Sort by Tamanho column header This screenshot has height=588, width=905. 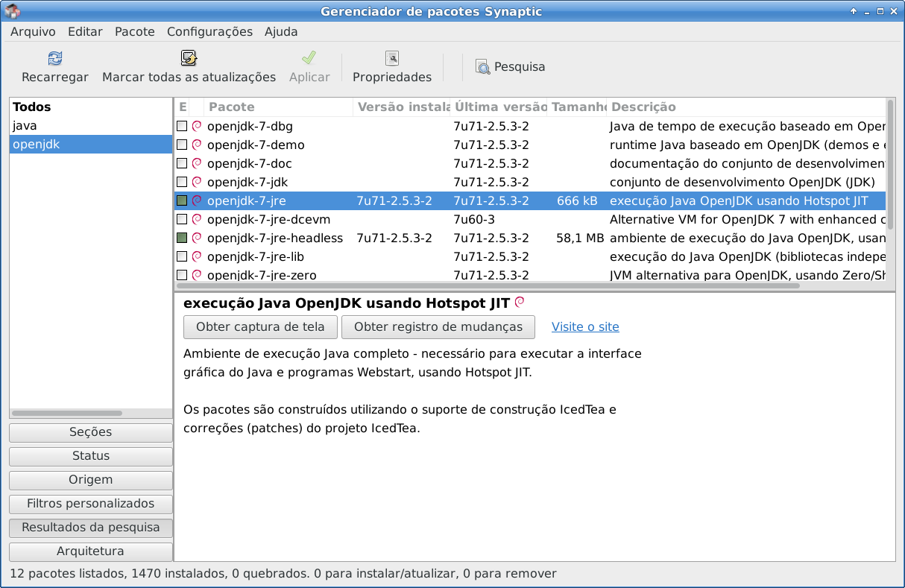point(577,107)
